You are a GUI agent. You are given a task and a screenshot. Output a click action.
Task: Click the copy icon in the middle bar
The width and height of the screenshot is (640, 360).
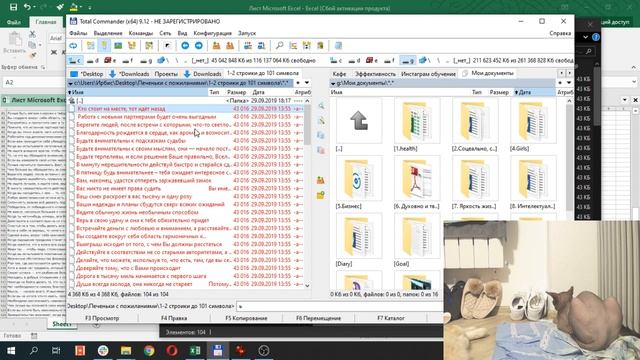(x=321, y=135)
